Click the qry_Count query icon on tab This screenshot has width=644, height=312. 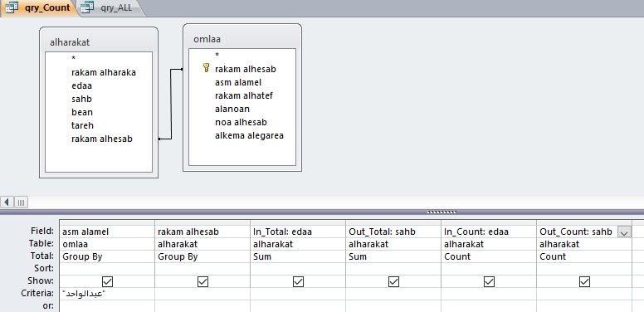(x=12, y=7)
